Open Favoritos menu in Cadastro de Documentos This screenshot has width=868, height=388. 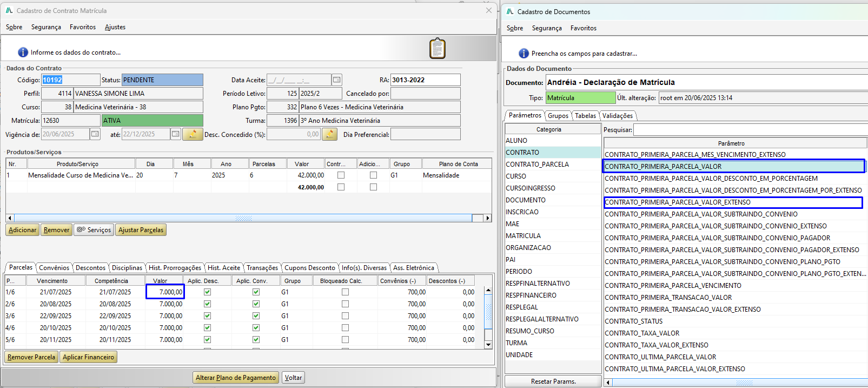pos(584,28)
